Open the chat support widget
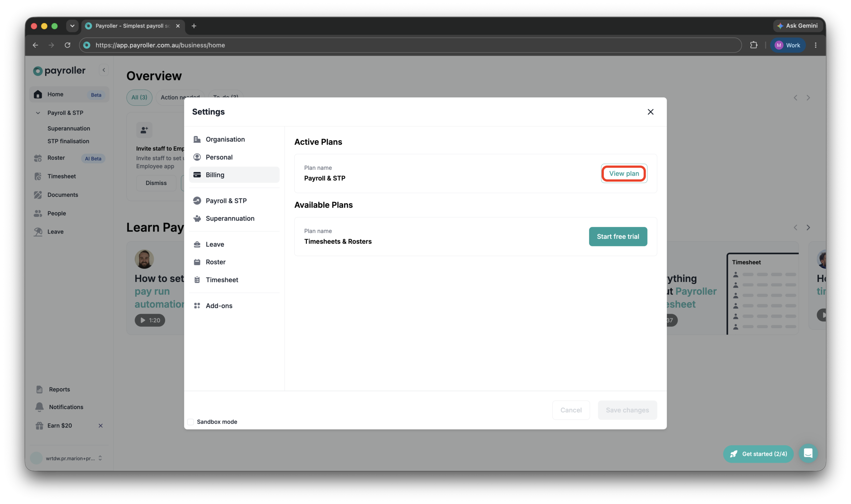 pyautogui.click(x=808, y=454)
